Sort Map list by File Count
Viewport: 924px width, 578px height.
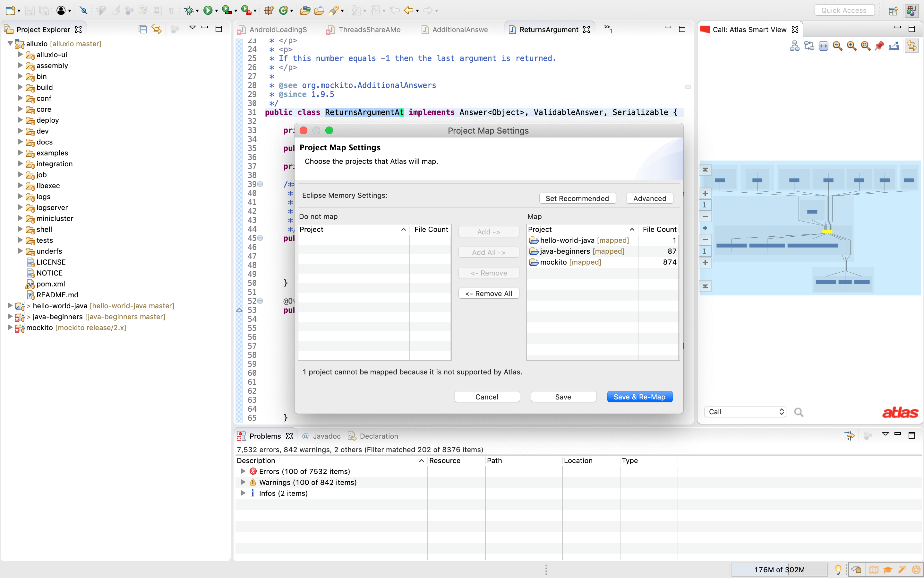point(659,229)
